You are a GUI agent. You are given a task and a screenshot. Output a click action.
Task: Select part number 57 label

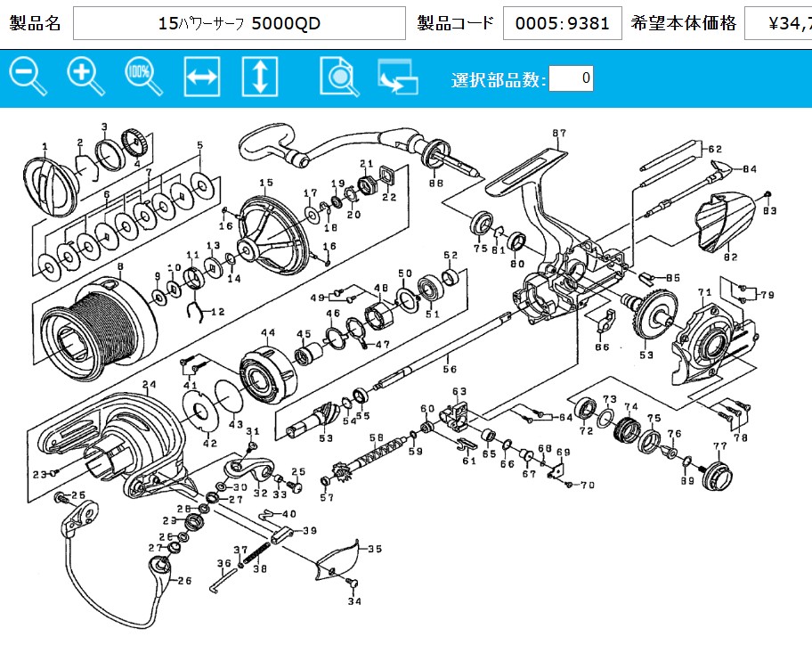(327, 498)
